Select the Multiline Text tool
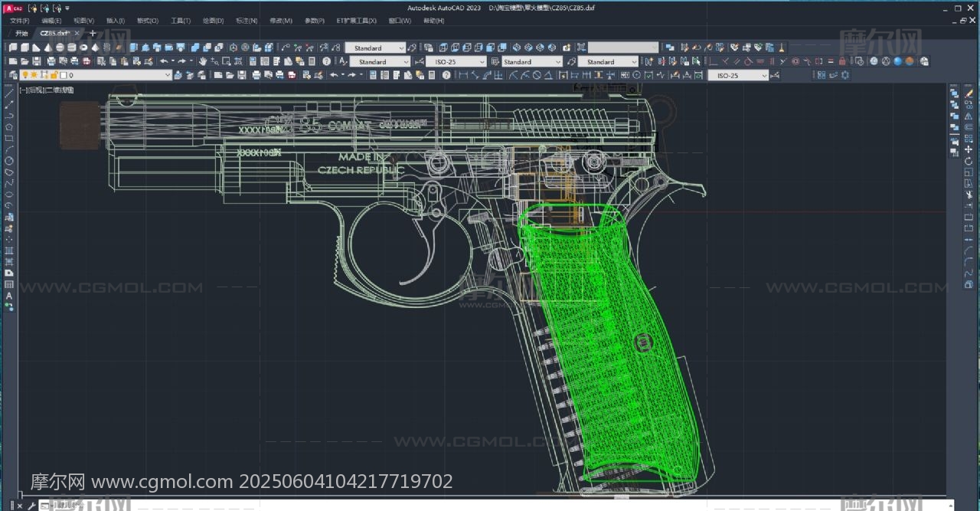This screenshot has width=980, height=511. pyautogui.click(x=9, y=296)
